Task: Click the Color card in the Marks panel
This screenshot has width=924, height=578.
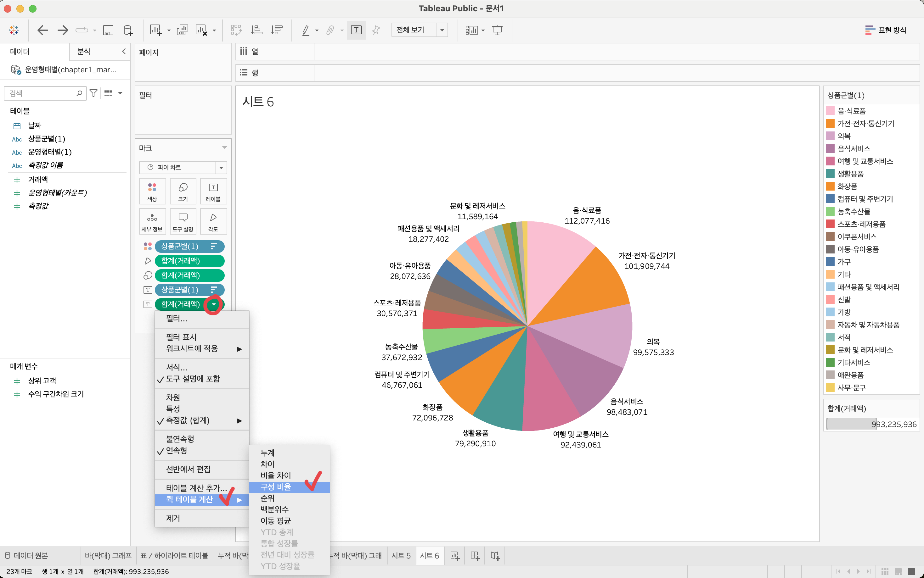Action: tap(152, 191)
